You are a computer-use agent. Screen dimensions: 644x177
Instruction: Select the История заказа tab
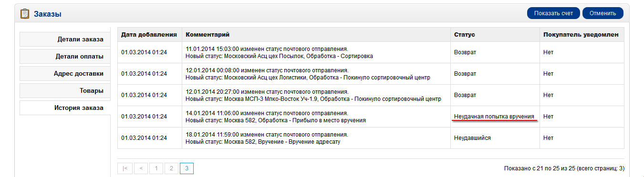(65, 108)
